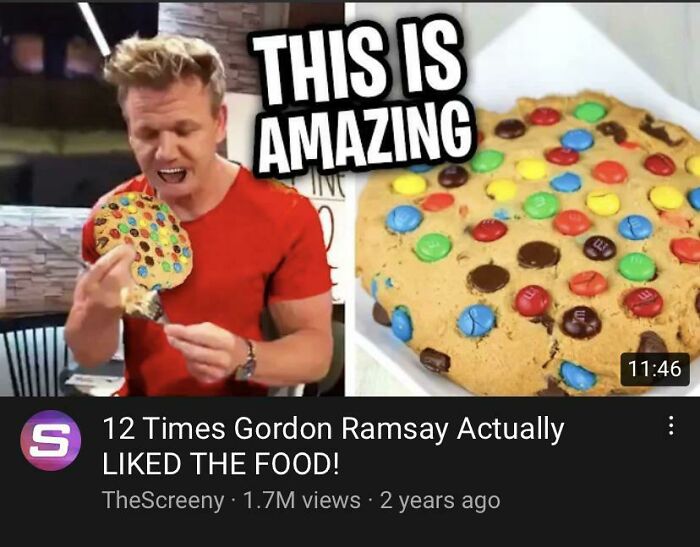Click the wristwatch on the man's arm
This screenshot has width=700, height=547.
click(x=247, y=362)
